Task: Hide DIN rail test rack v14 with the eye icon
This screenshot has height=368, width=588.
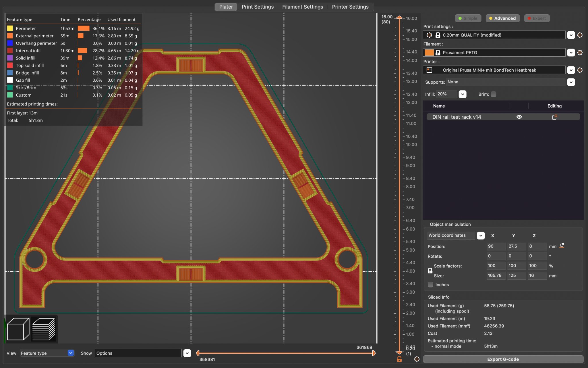Action: click(x=519, y=117)
